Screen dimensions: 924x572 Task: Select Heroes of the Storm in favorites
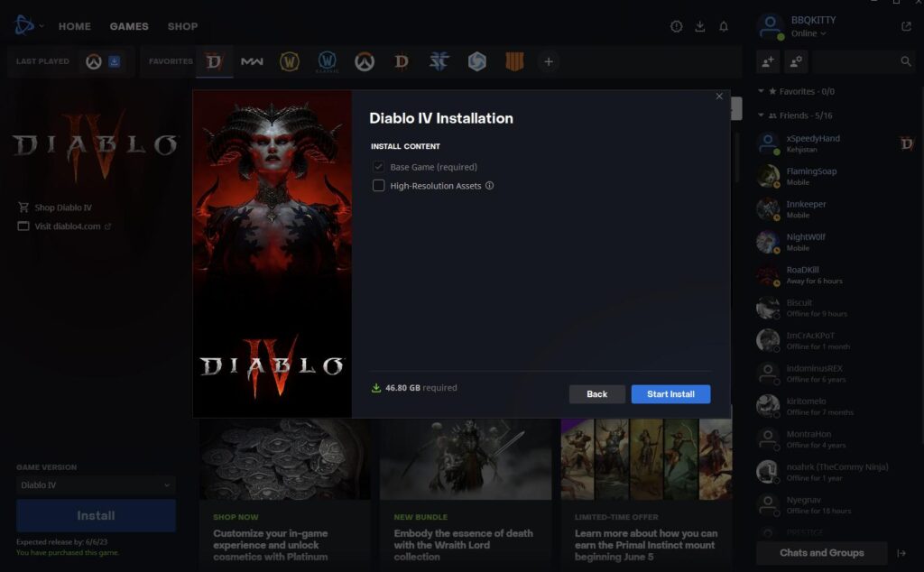tap(477, 61)
